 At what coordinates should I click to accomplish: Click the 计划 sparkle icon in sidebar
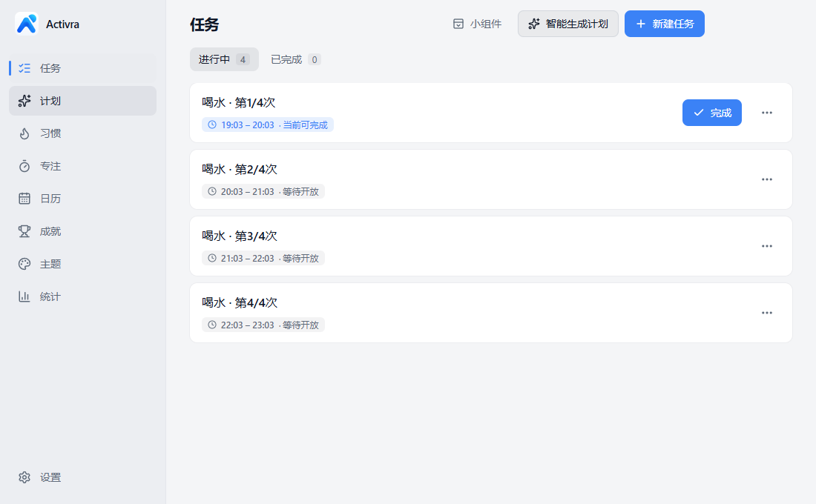click(x=24, y=101)
